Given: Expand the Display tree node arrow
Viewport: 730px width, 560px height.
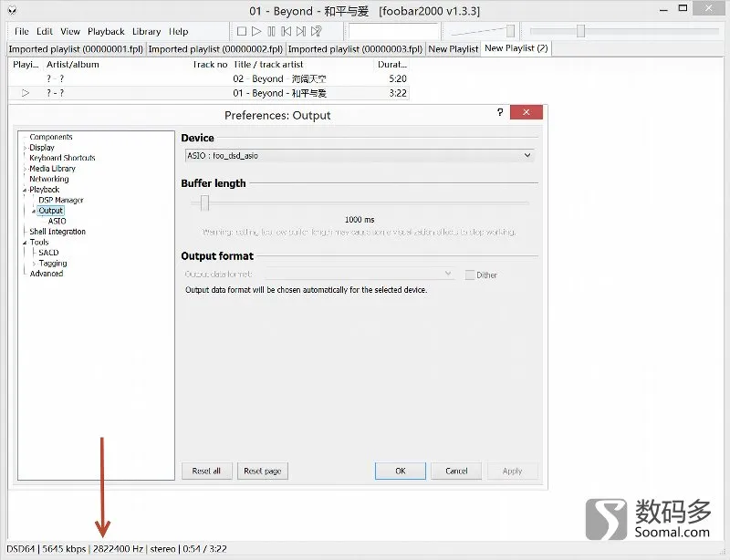Looking at the screenshot, I should click(x=25, y=148).
